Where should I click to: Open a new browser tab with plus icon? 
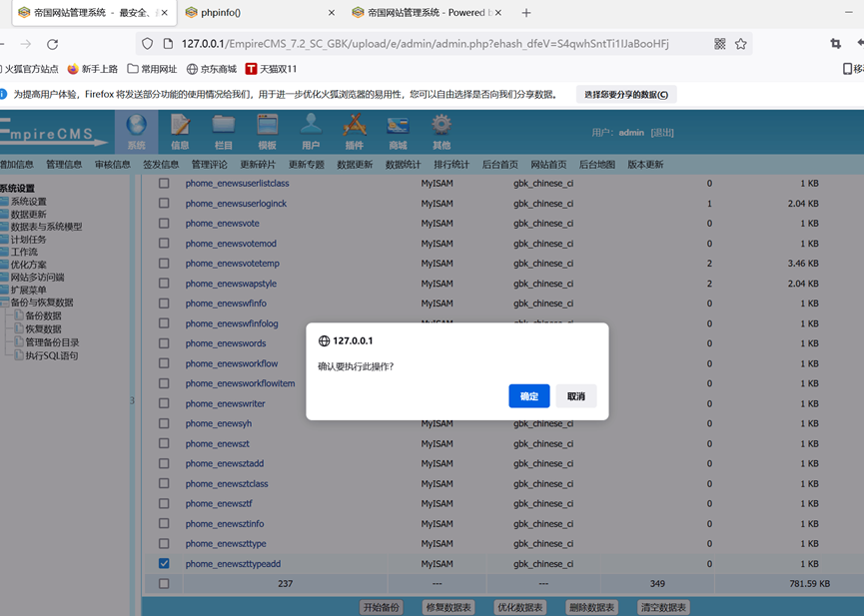coord(526,13)
